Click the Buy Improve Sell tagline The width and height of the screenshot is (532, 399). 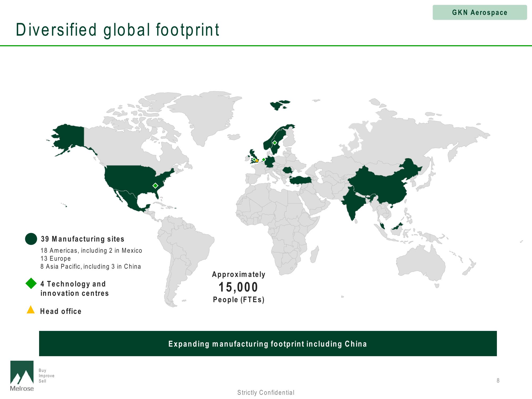47,376
